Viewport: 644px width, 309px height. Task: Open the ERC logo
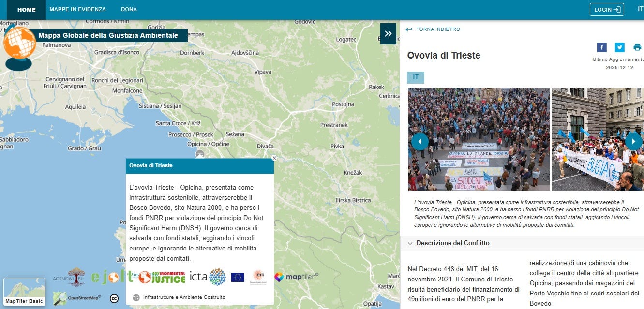point(258,277)
